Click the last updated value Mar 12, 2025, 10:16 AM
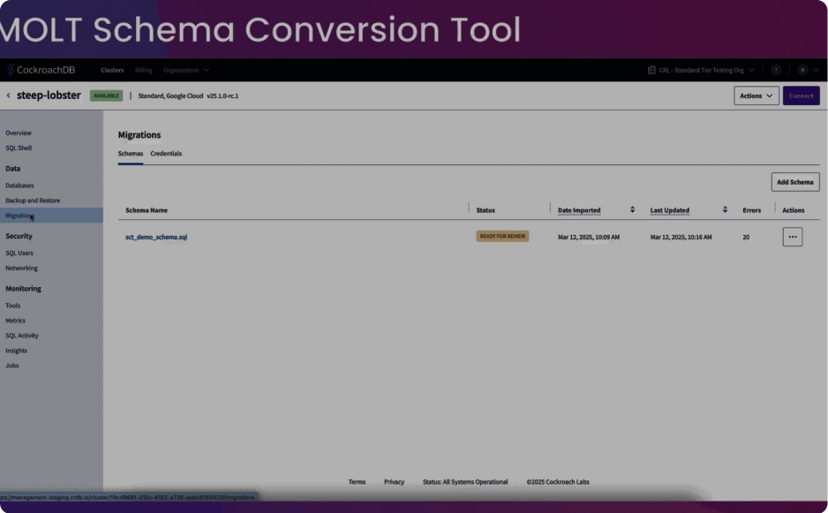Screen dimensions: 828x513 click(681, 237)
